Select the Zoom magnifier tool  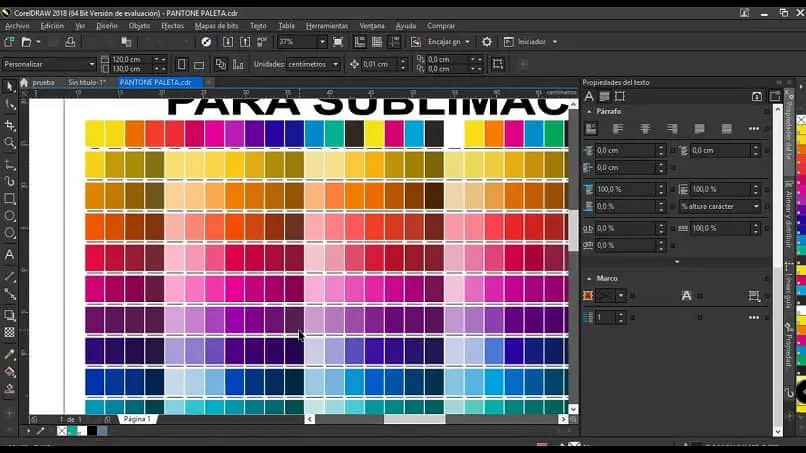pyautogui.click(x=10, y=143)
